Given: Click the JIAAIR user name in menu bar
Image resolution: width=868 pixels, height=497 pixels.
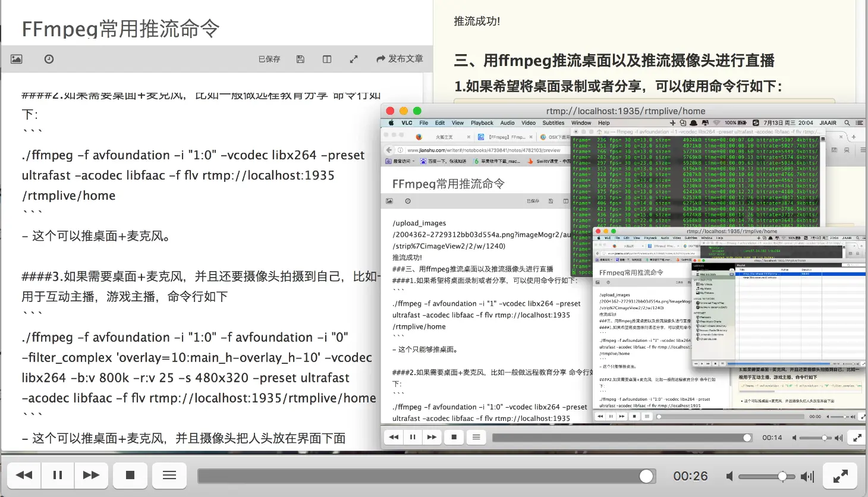Looking at the screenshot, I should pos(828,123).
